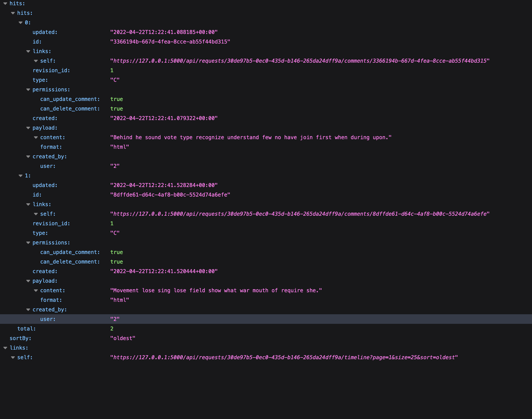This screenshot has width=532, height=419.
Task: Open the self URL of comment 3366194b
Action: (299, 61)
